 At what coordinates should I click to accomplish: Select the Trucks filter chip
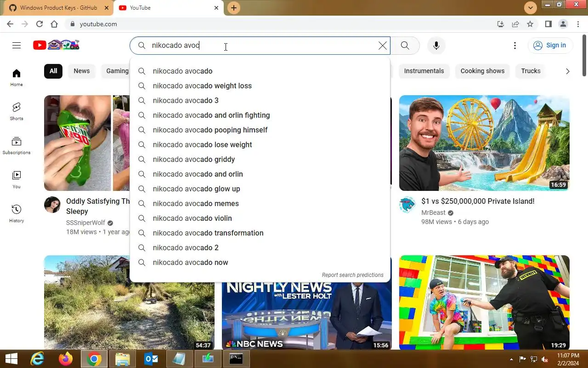(x=531, y=71)
